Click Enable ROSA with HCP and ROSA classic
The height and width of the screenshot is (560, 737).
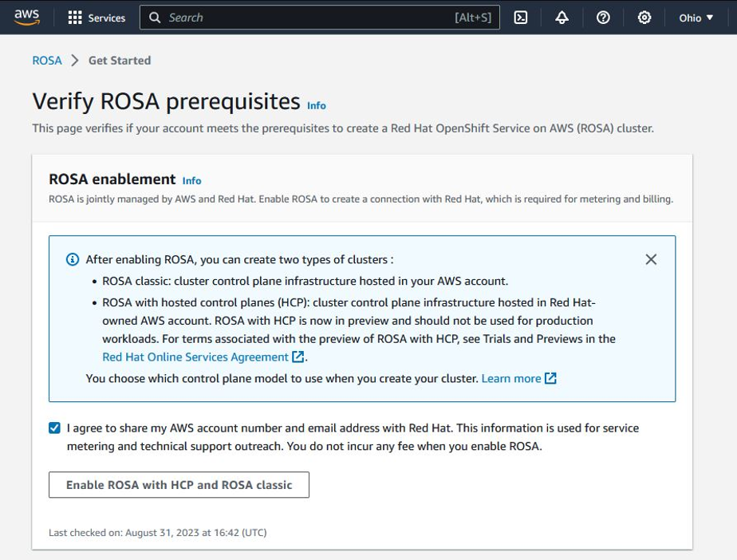(x=179, y=484)
